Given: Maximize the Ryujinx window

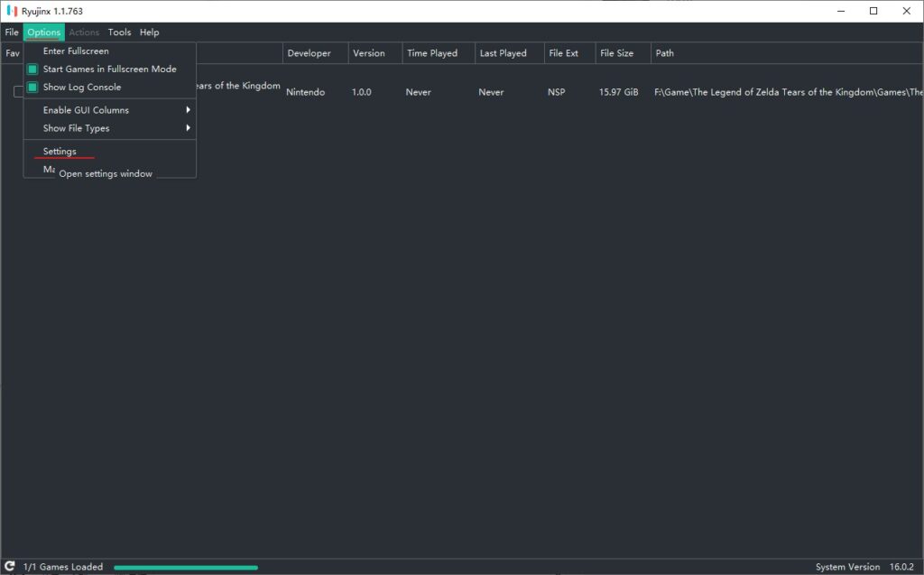Looking at the screenshot, I should pos(873,11).
